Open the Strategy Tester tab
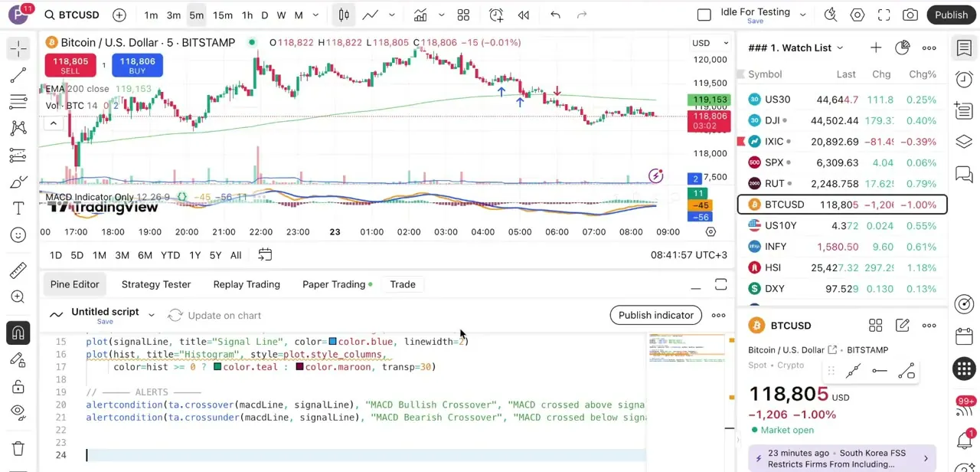This screenshot has width=980, height=472. point(156,284)
